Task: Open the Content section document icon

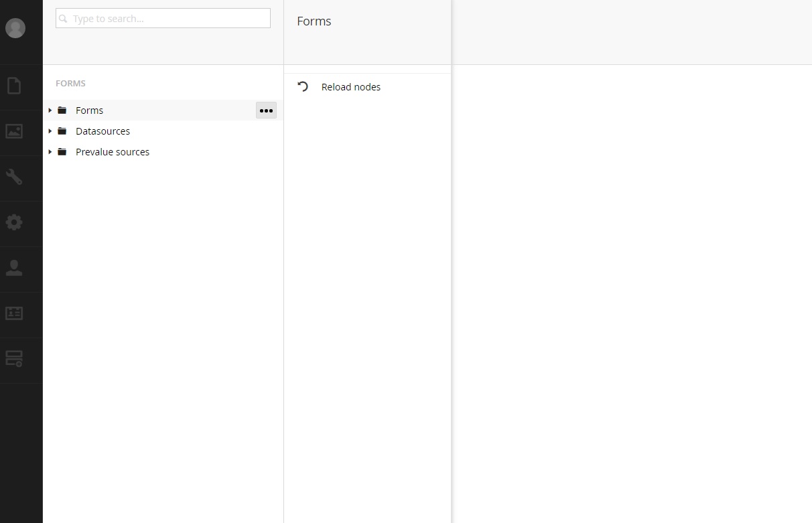Action: 14,86
